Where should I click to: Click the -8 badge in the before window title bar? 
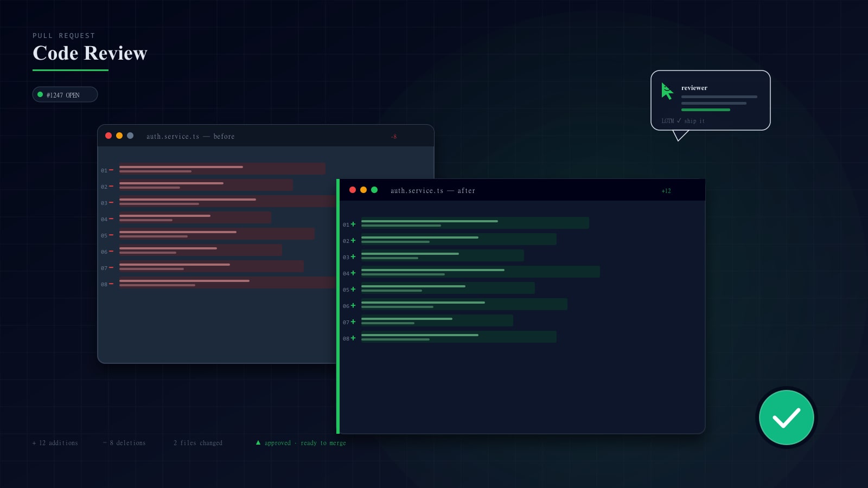coord(394,136)
